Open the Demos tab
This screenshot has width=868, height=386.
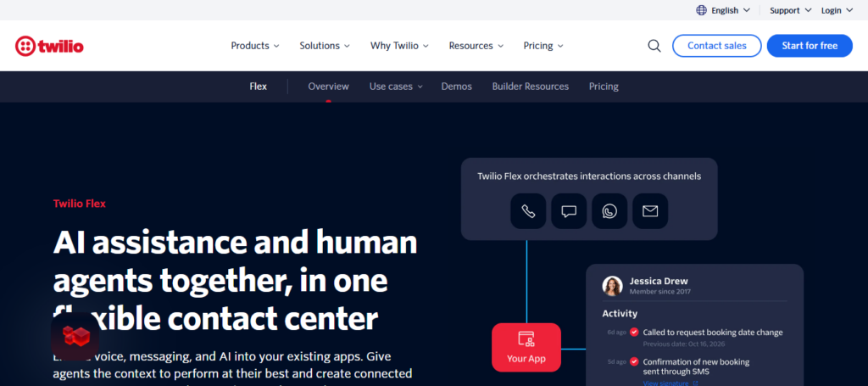coord(456,87)
